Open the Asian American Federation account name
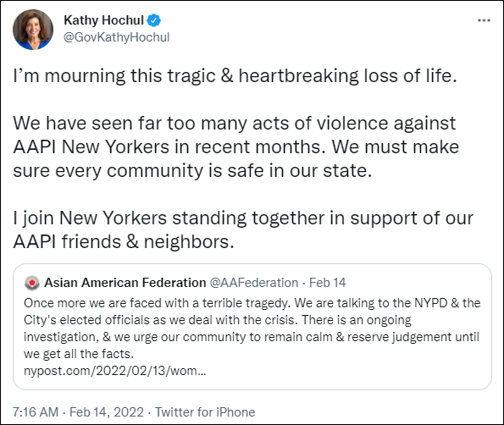 125,283
